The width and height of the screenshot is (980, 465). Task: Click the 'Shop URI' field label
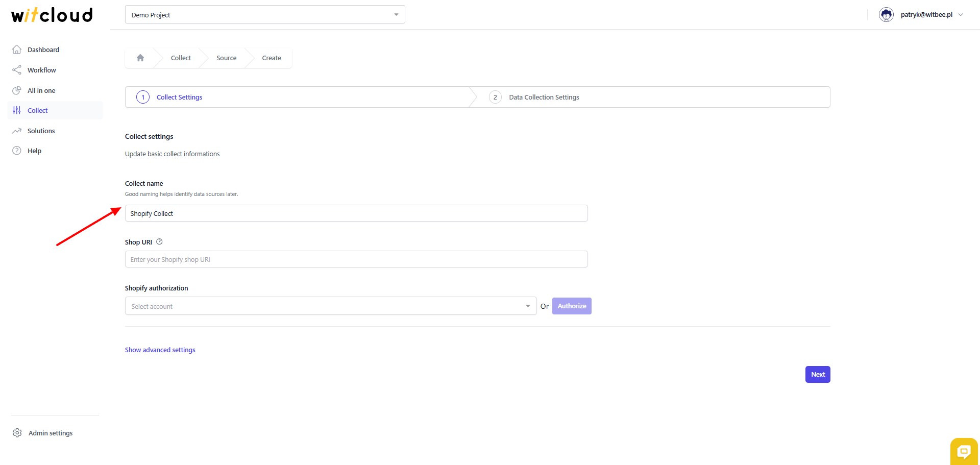pos(138,242)
